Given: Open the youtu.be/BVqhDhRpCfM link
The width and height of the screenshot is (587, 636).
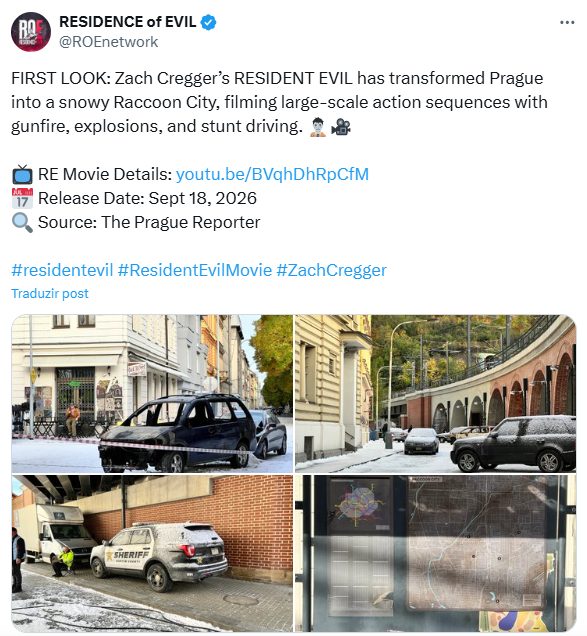Looking at the screenshot, I should 272,174.
